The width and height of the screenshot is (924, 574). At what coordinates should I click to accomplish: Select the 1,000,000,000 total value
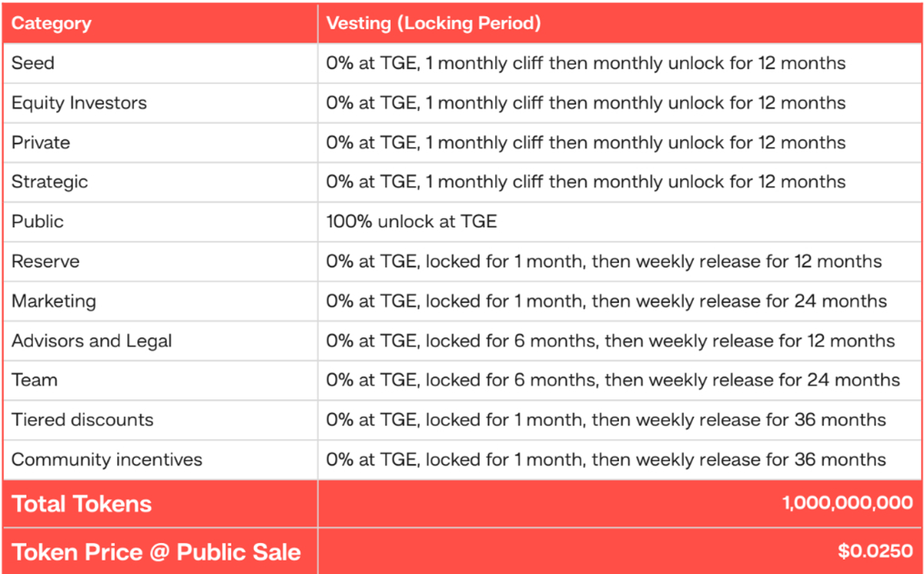click(847, 504)
